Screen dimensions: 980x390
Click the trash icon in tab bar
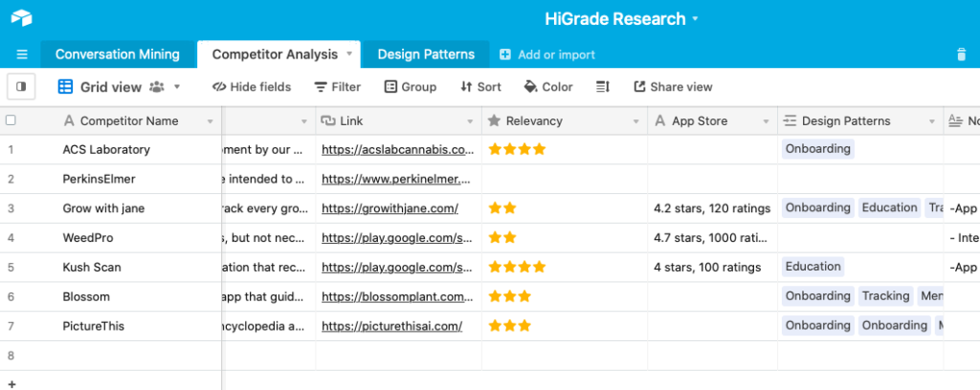point(961,54)
